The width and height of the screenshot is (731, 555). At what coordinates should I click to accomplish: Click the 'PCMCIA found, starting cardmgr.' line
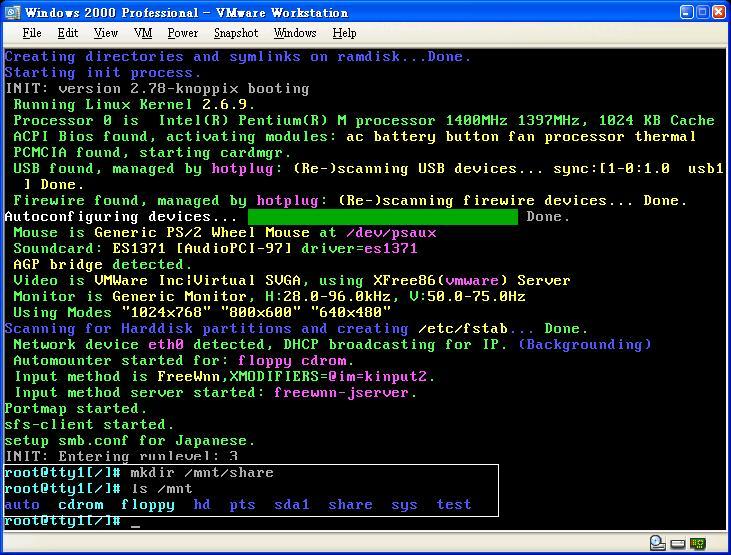click(152, 153)
